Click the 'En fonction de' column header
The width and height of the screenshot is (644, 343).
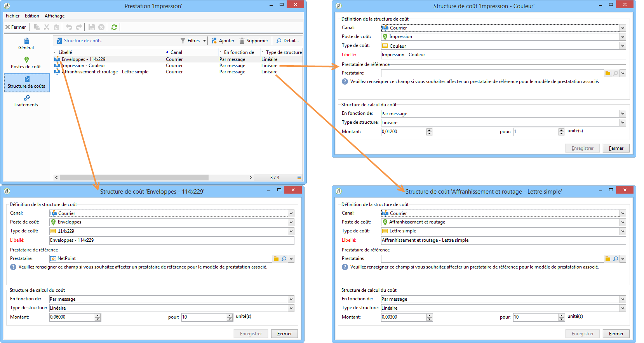pyautogui.click(x=239, y=52)
